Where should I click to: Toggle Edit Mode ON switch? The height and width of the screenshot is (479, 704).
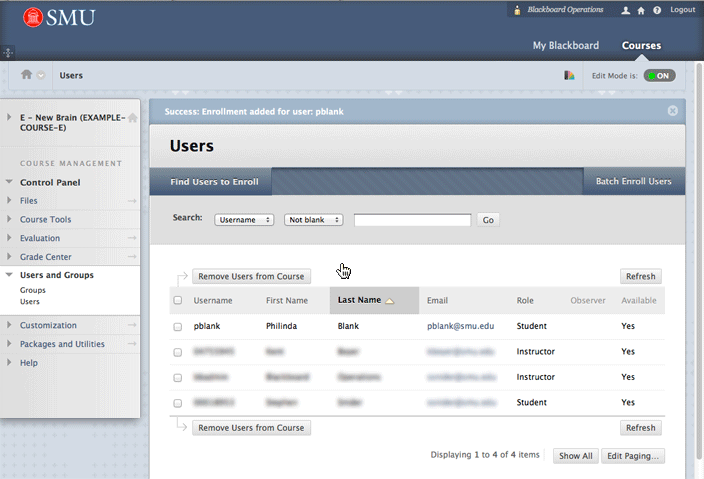click(659, 75)
